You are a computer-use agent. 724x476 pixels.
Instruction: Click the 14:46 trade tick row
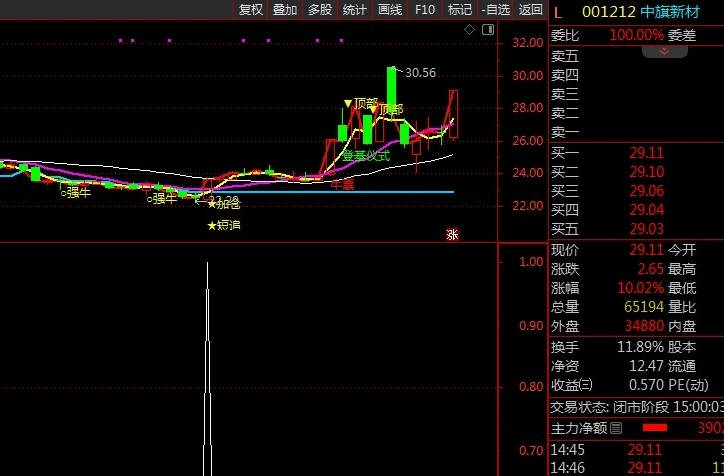click(x=637, y=467)
